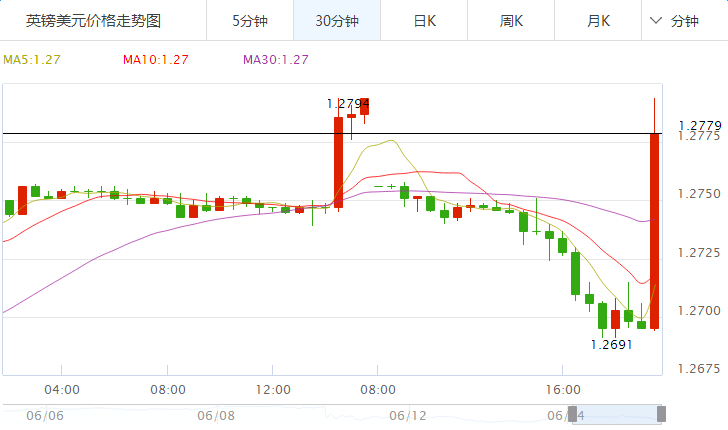Click the 16:00 time axis label
728x430 pixels.
563,390
